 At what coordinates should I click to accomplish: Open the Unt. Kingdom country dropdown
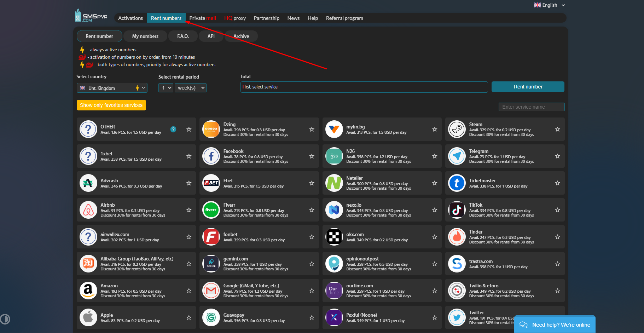point(112,88)
